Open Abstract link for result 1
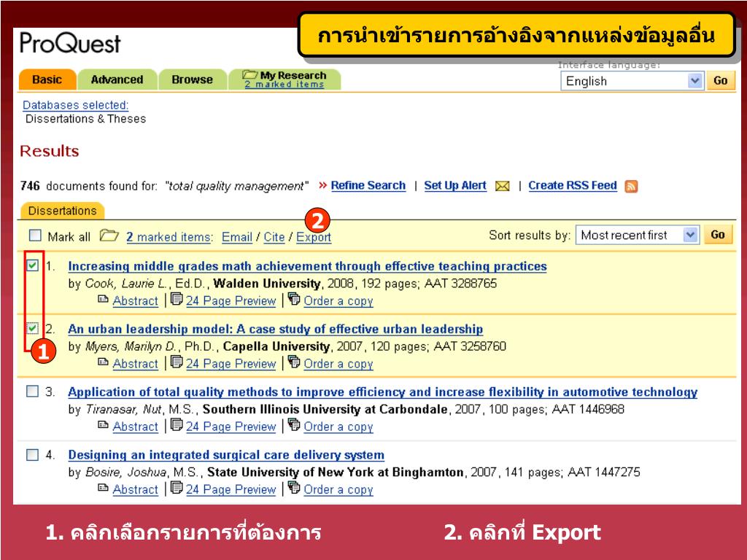Image resolution: width=747 pixels, height=560 pixels. coord(135,301)
